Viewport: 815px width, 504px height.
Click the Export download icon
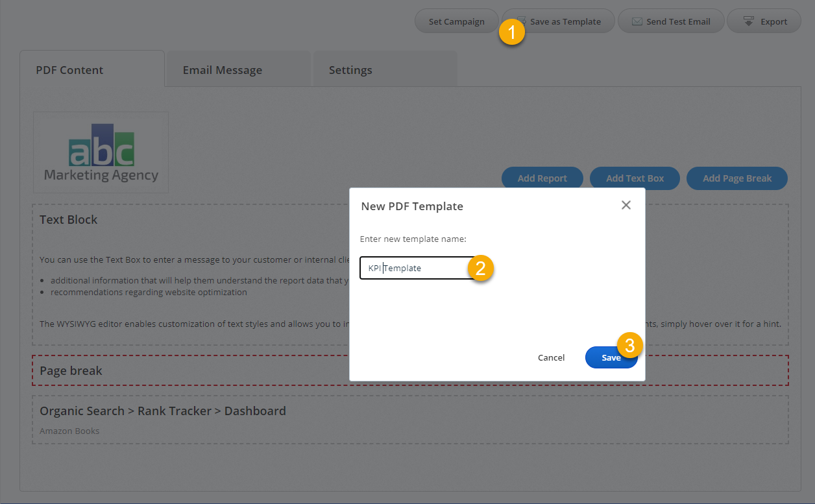point(748,21)
